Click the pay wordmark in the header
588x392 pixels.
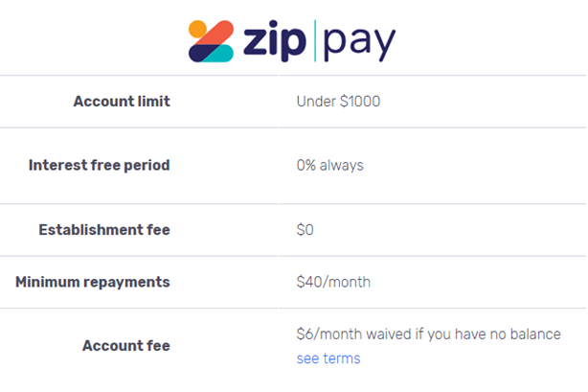(x=359, y=43)
